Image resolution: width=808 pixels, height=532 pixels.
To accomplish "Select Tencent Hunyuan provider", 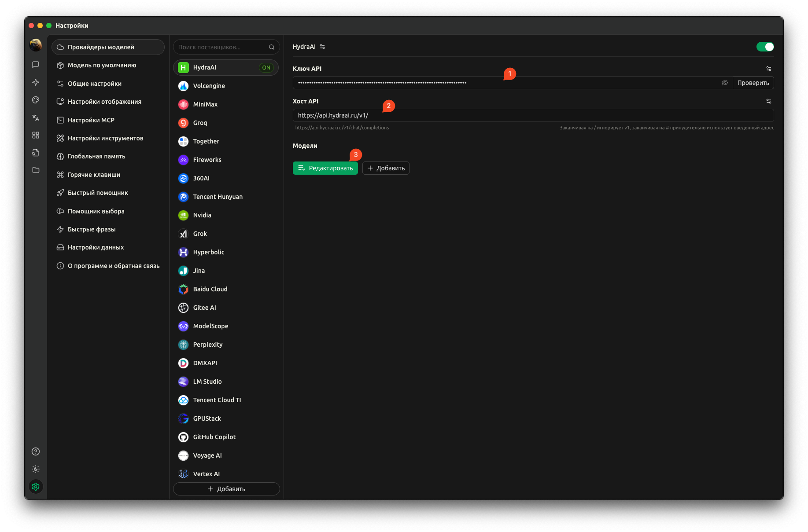I will click(226, 197).
